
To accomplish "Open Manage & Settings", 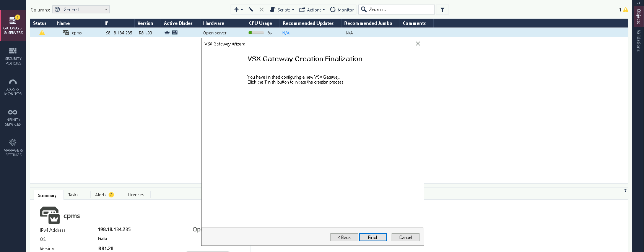I will tap(13, 148).
